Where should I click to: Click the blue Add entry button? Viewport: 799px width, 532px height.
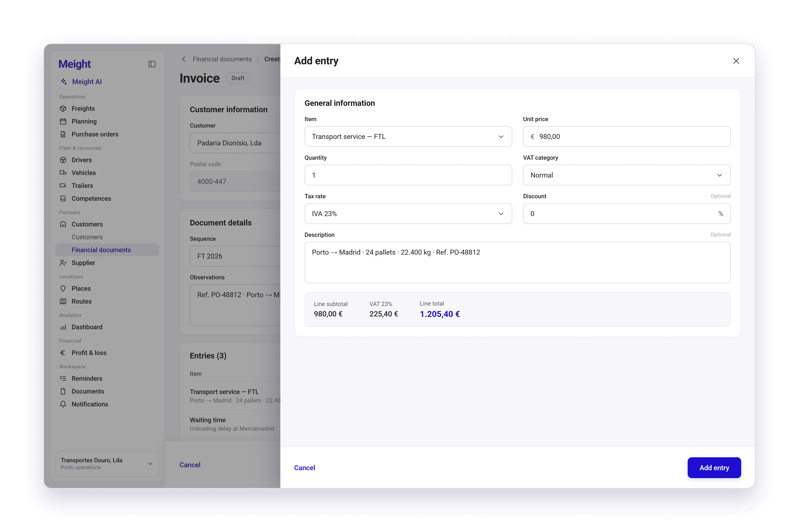(x=714, y=468)
